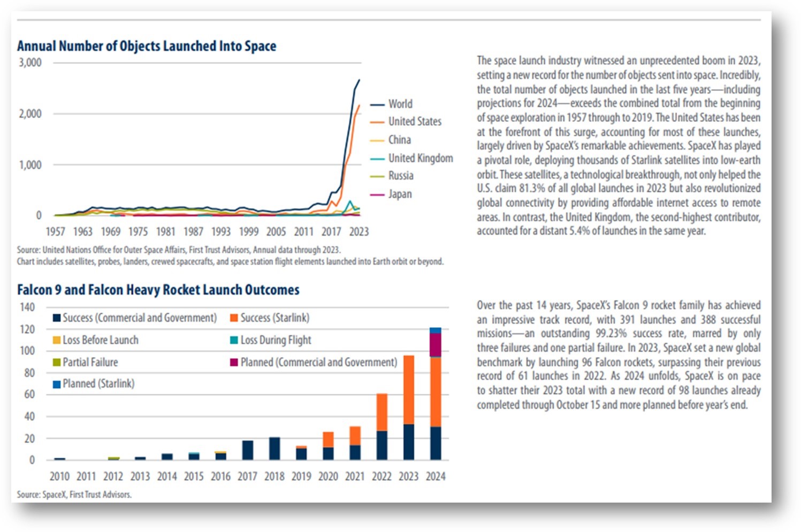Click the paragraph starting 'Over the past 14 years'
Screen dimensions: 801x532
coord(619,354)
